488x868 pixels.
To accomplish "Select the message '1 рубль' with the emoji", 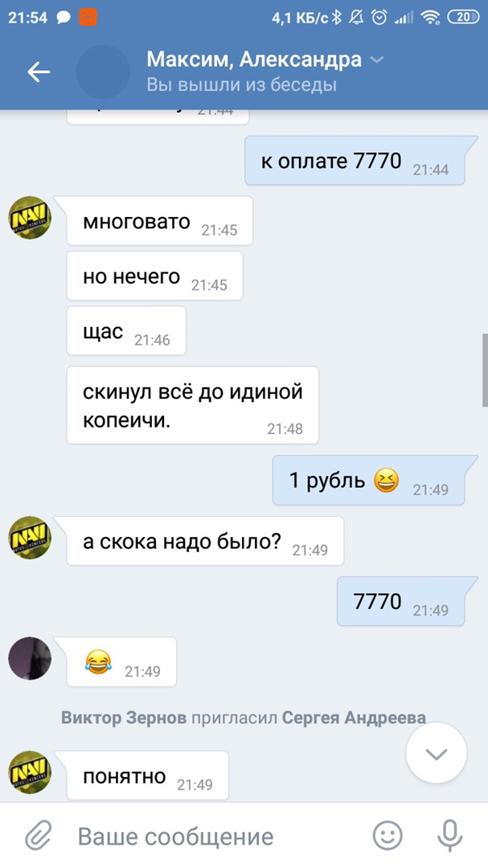I will click(368, 481).
